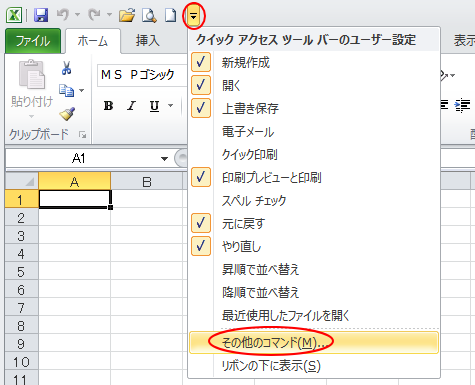Screen dimensions: 475x385
Task: Select 昇順で並べ替え menu item
Action: click(313, 269)
